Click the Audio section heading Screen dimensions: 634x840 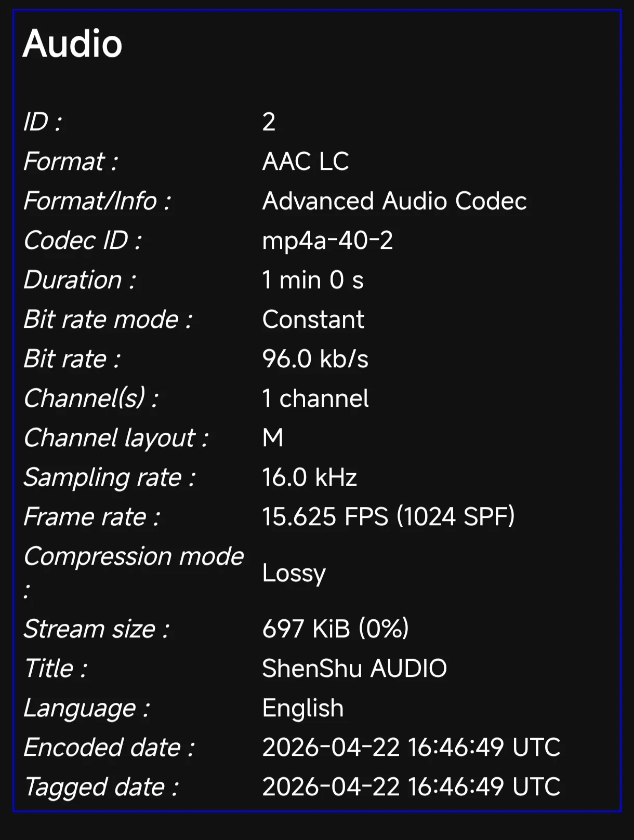[73, 44]
